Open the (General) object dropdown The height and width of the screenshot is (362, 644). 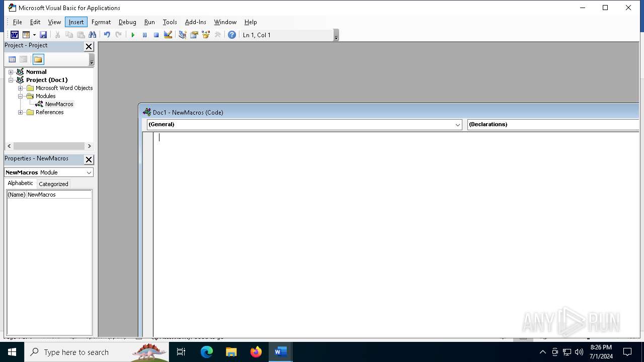(x=458, y=125)
